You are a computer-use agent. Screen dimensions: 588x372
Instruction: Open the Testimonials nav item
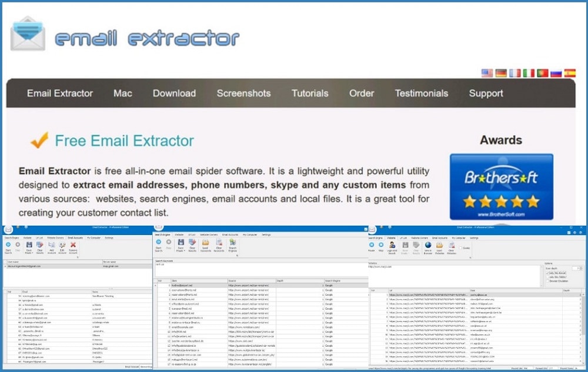(x=421, y=93)
